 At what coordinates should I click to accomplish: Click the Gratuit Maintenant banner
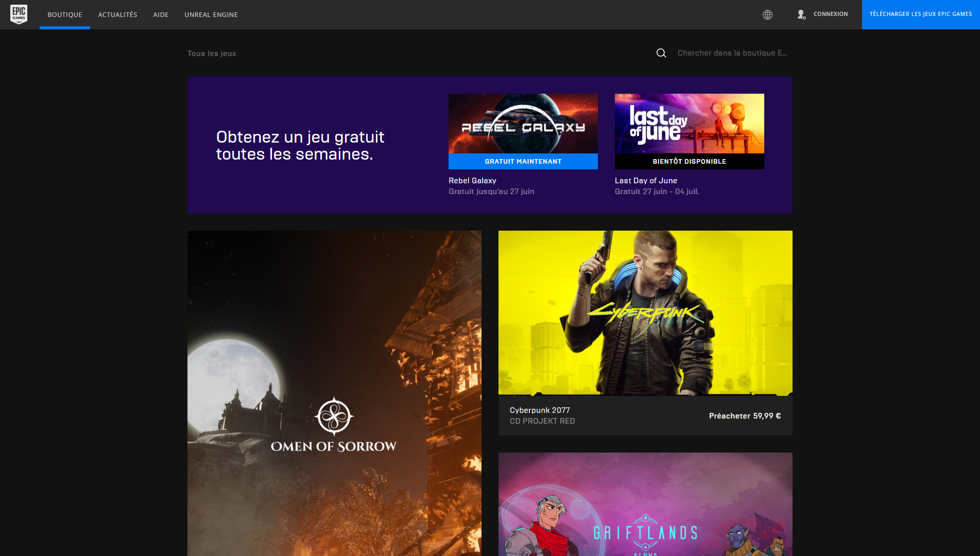tap(523, 161)
